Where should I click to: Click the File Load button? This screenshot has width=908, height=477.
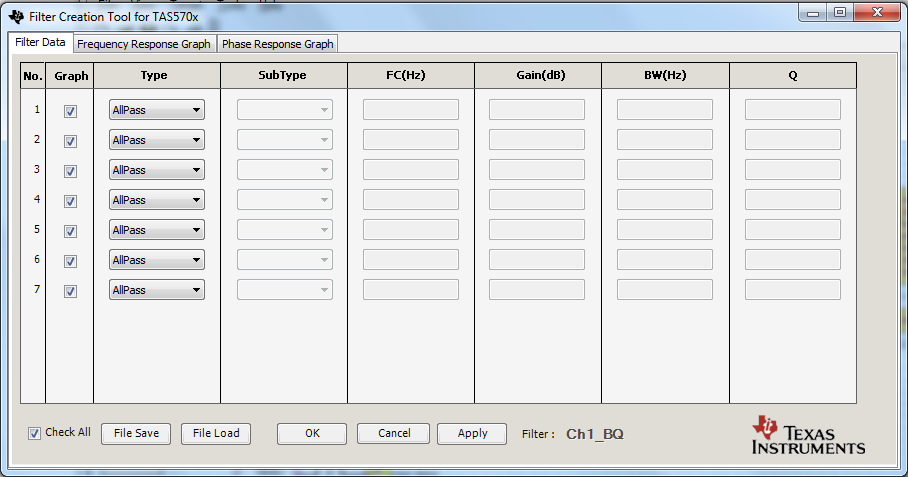tap(216, 434)
